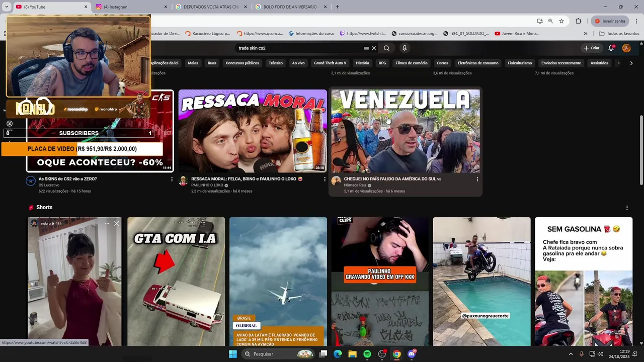This screenshot has height=362, width=644.
Task: Click the Criar button
Action: pyautogui.click(x=592, y=48)
